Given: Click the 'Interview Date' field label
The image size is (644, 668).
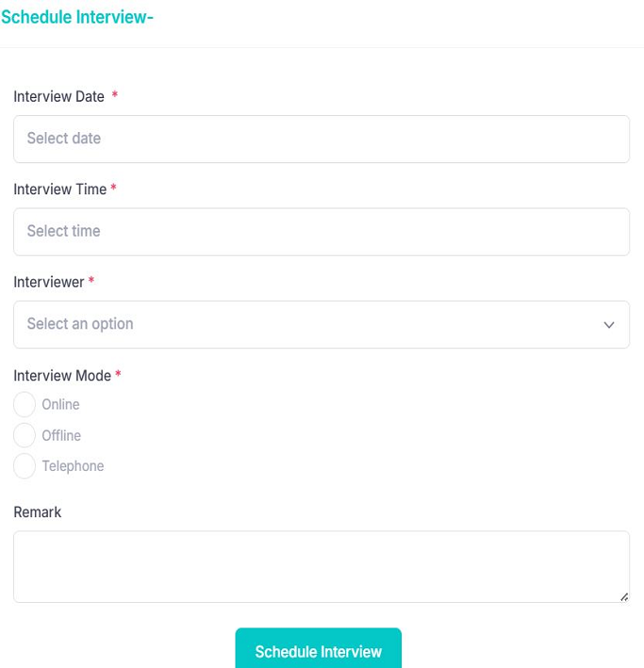Looking at the screenshot, I should tap(58, 96).
